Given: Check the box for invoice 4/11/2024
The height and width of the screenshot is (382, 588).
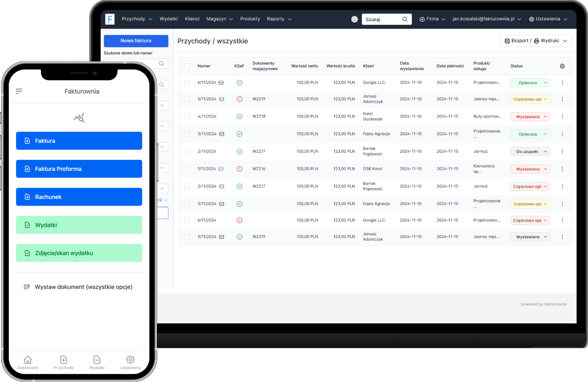Looking at the screenshot, I should pyautogui.click(x=187, y=116).
